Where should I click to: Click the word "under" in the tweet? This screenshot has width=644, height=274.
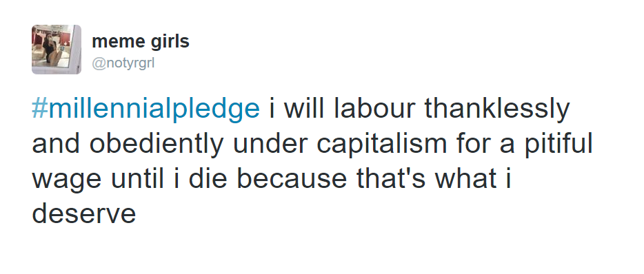(x=270, y=144)
